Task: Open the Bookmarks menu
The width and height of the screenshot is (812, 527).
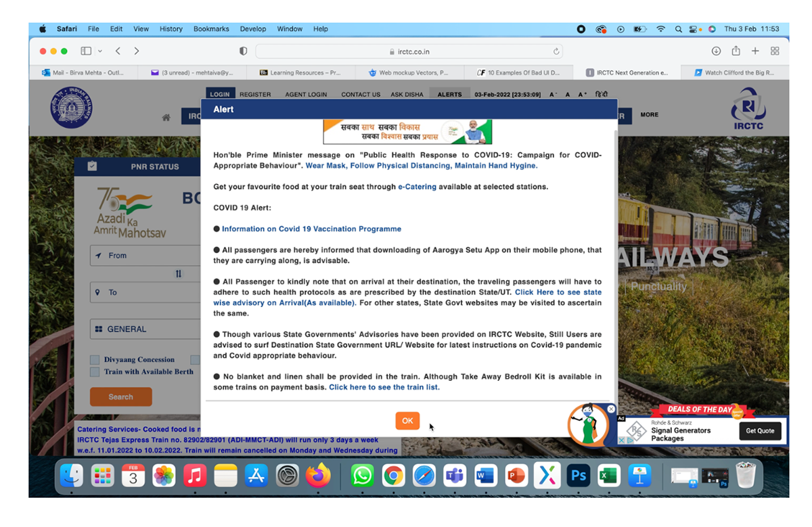Action: (x=211, y=29)
